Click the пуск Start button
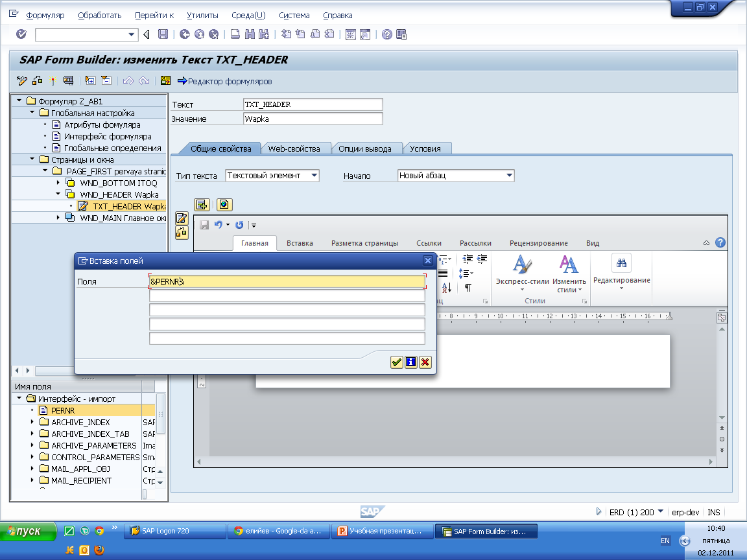 (x=28, y=531)
